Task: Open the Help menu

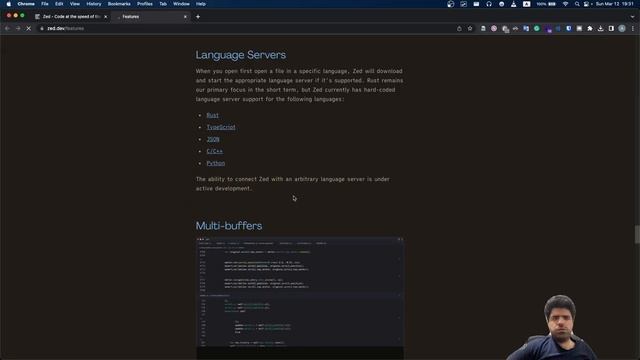Action: click(x=201, y=4)
